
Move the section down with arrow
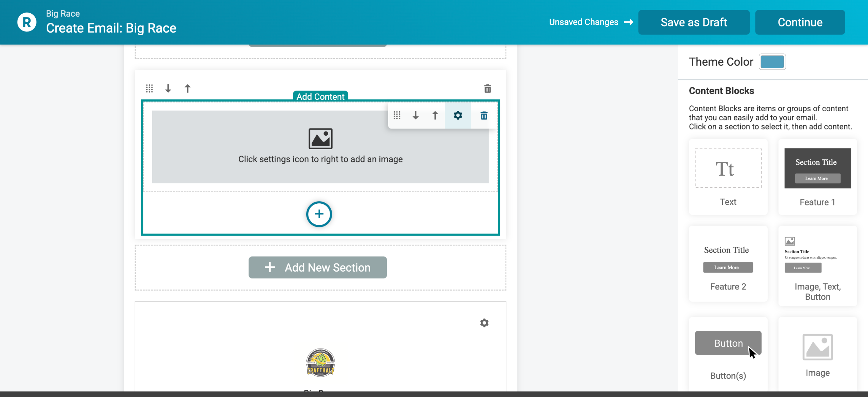coord(168,89)
